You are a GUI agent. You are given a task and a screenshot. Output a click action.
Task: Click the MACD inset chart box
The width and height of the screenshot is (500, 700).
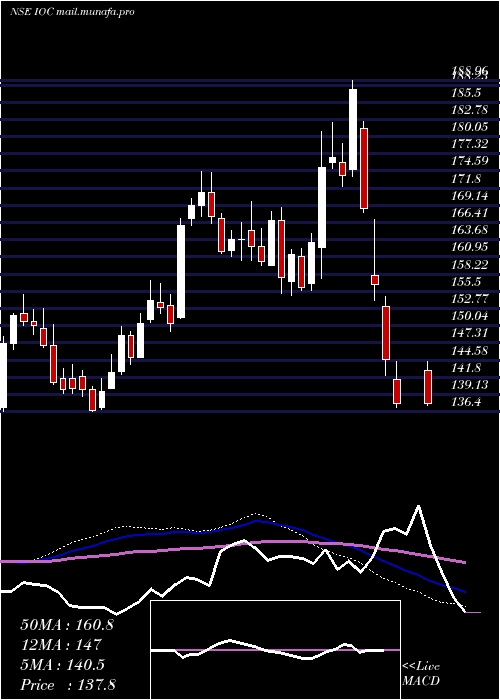tap(275, 650)
